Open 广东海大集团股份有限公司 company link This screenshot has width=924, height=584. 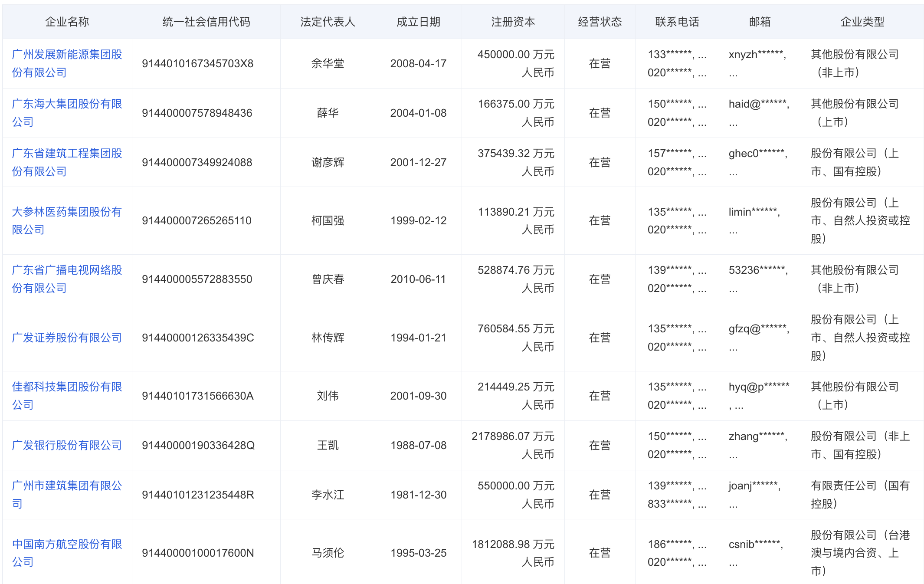coord(67,113)
